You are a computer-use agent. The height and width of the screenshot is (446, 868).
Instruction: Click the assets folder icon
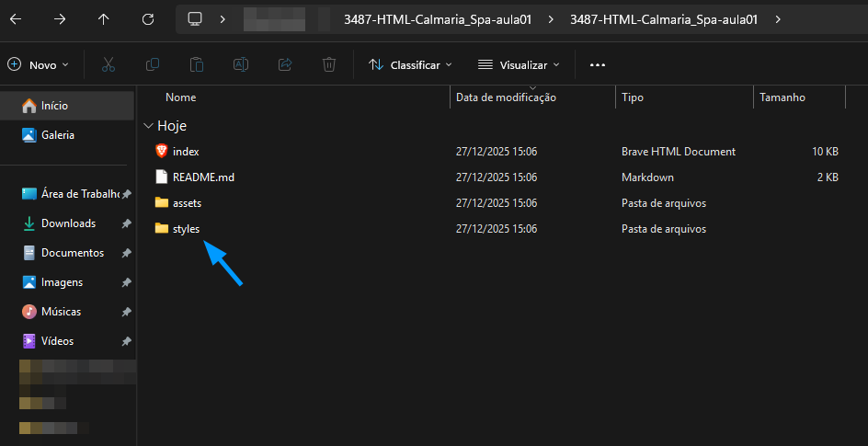coord(161,202)
